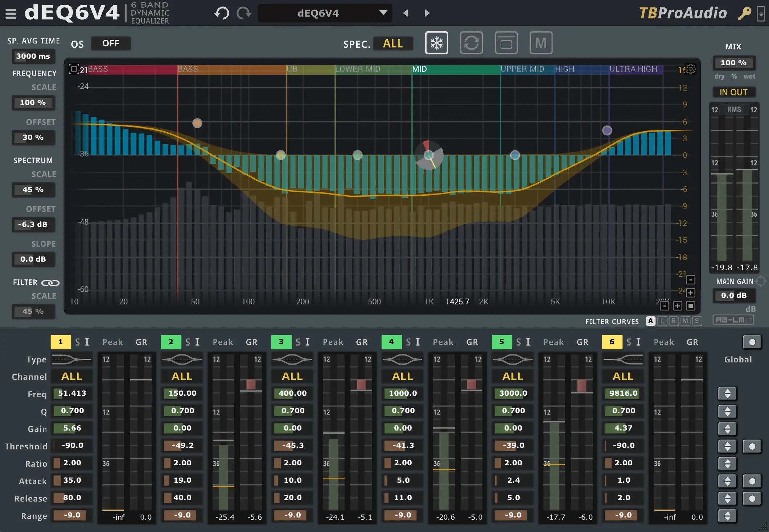Select band 3 number tab
This screenshot has height=532, width=769.
tap(281, 342)
